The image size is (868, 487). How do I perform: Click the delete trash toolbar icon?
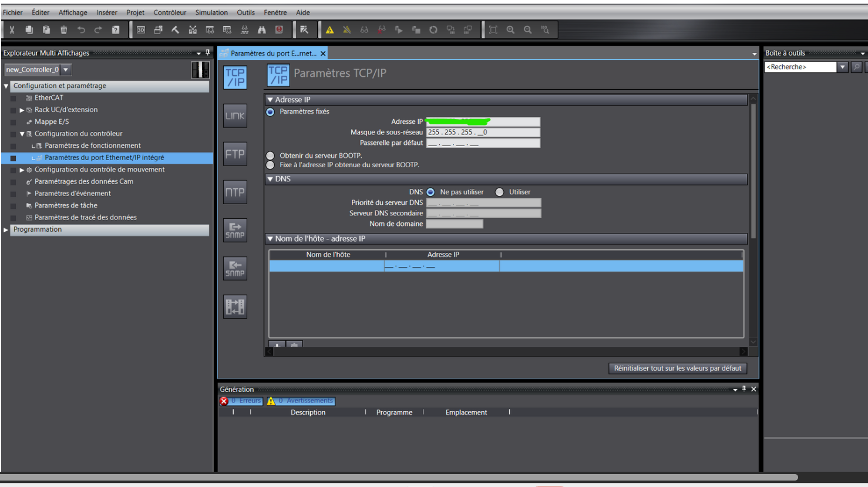pyautogui.click(x=64, y=30)
